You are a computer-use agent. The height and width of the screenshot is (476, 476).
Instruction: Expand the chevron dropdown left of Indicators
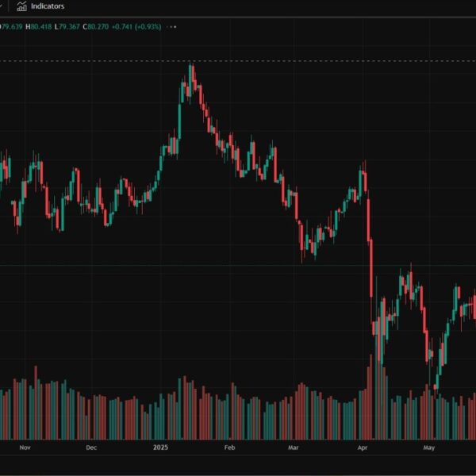(2, 6)
